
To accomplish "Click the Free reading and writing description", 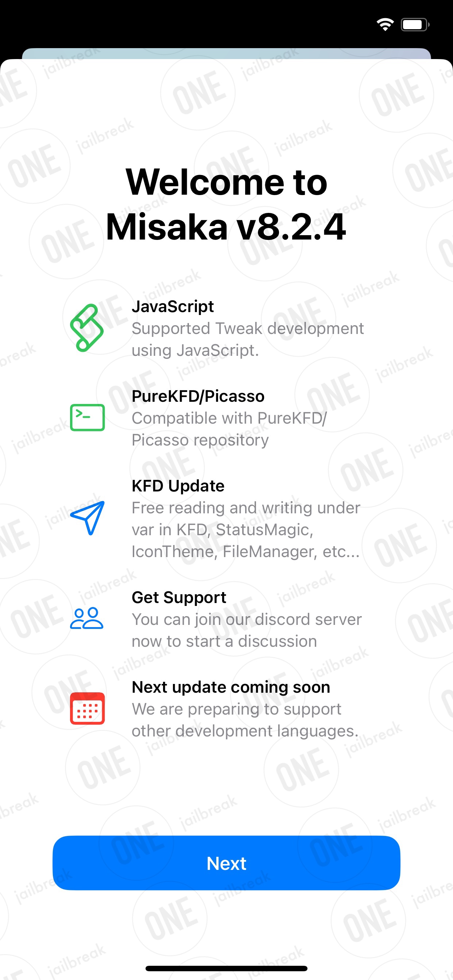I will tap(246, 530).
